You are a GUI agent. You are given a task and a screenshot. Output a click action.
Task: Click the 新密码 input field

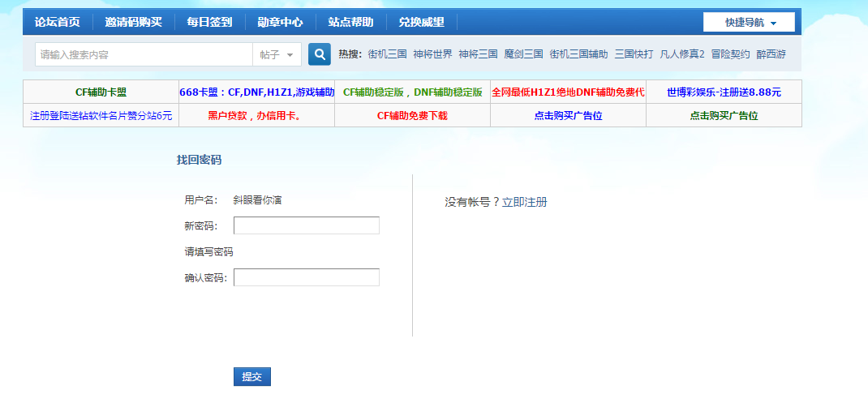[x=306, y=225]
